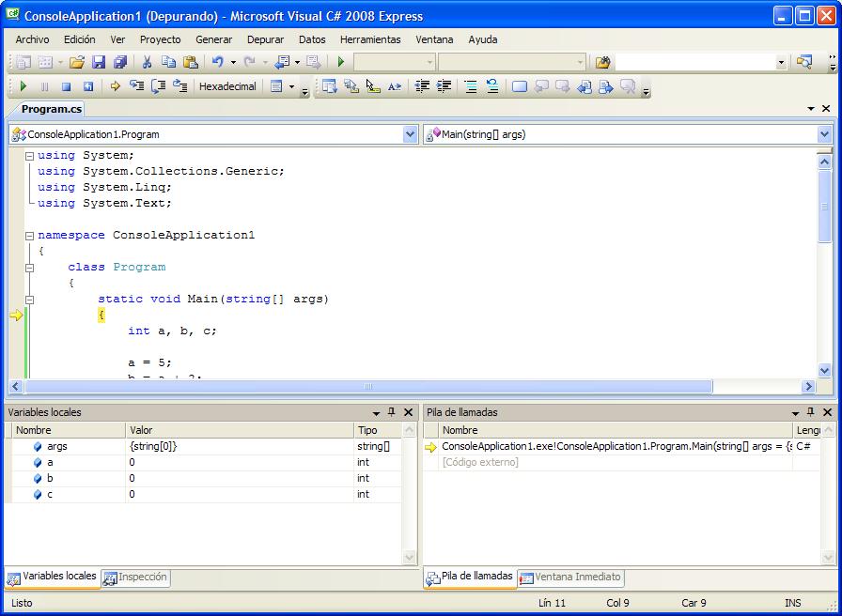
Task: Pause execution with the Break All icon
Action: coord(42,85)
